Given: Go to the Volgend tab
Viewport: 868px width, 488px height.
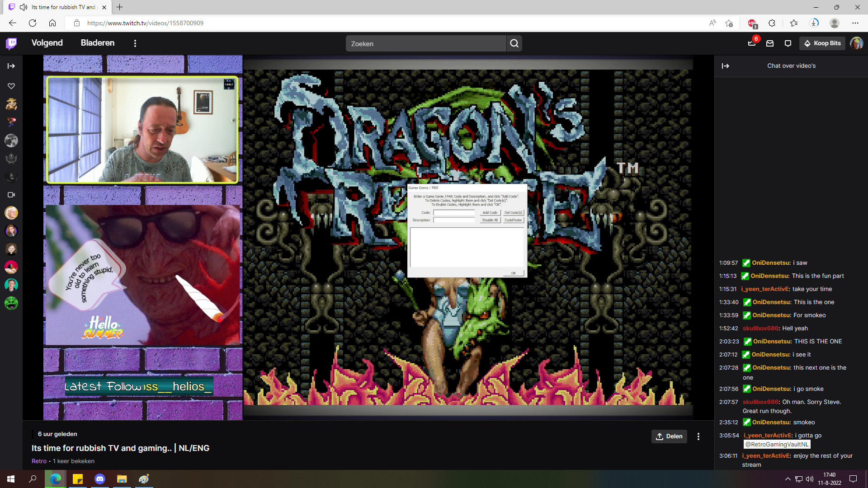Looking at the screenshot, I should pyautogui.click(x=47, y=43).
